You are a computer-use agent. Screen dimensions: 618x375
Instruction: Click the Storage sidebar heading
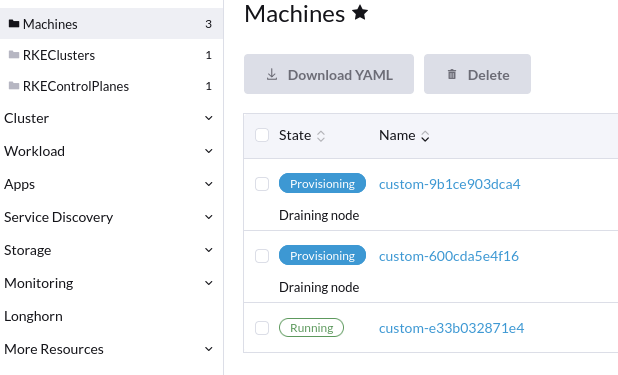tap(28, 250)
